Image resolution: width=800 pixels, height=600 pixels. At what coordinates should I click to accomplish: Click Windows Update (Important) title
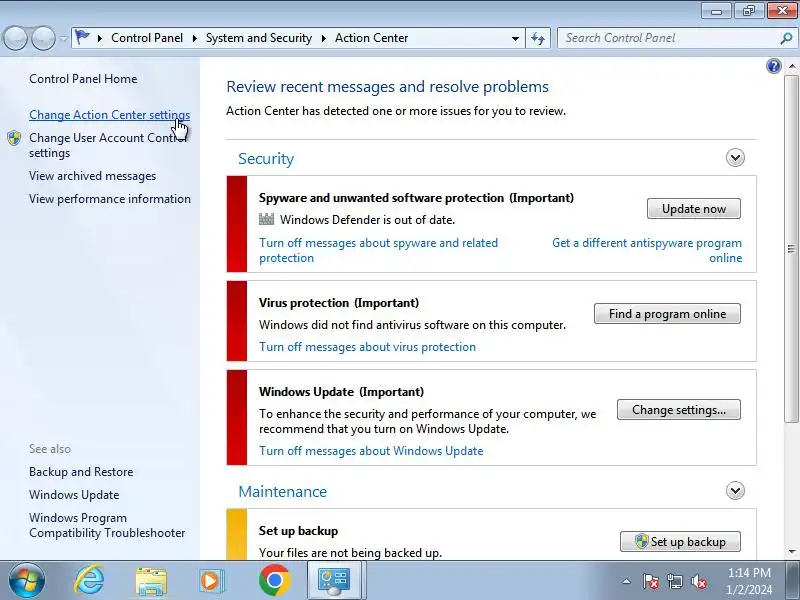(341, 392)
